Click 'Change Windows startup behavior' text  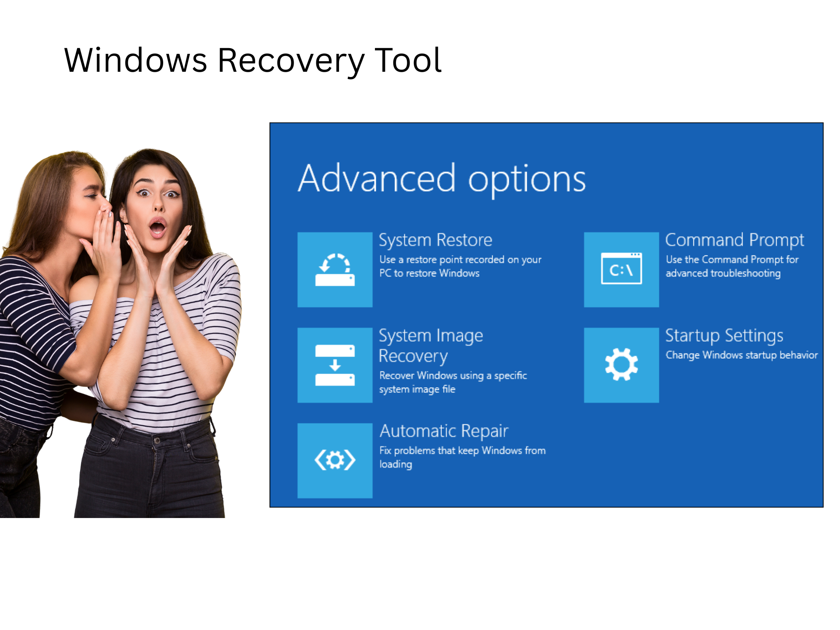pyautogui.click(x=742, y=355)
